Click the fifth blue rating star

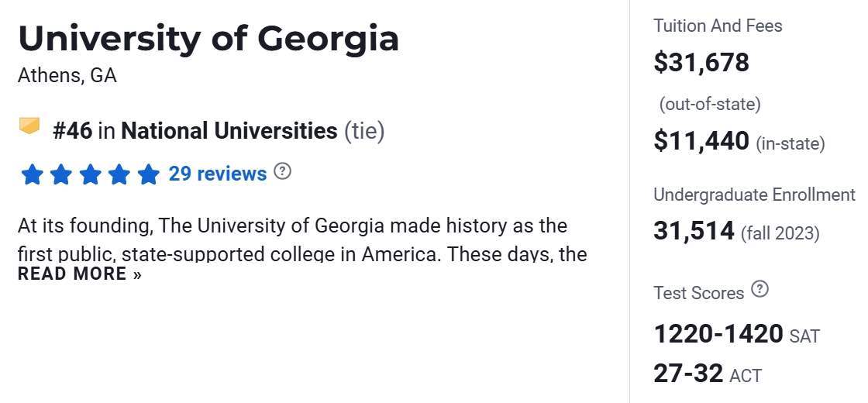point(148,174)
